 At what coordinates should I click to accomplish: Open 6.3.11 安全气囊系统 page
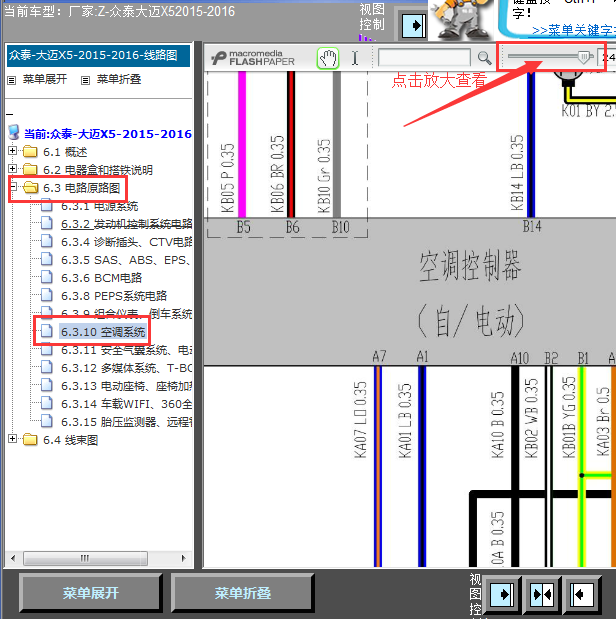pyautogui.click(x=126, y=350)
